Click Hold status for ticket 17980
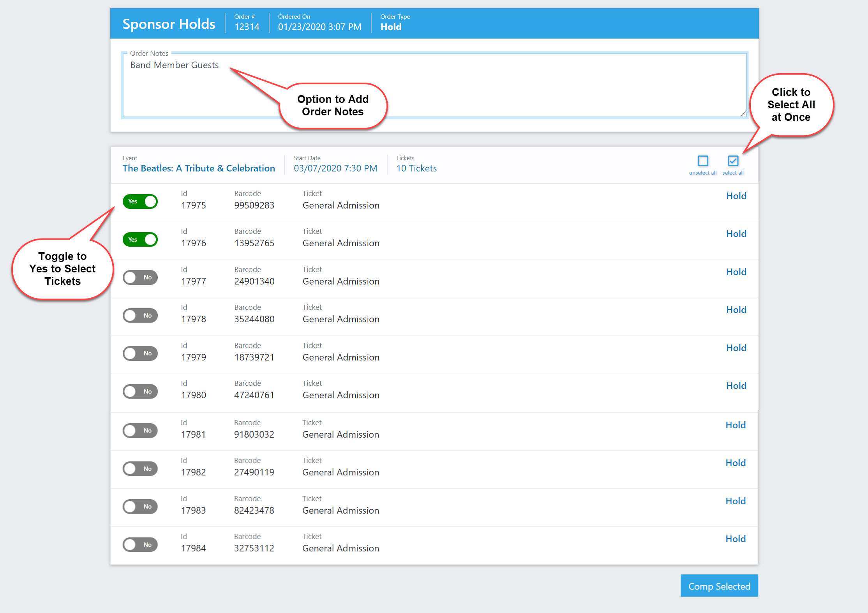This screenshot has height=613, width=868. (736, 385)
